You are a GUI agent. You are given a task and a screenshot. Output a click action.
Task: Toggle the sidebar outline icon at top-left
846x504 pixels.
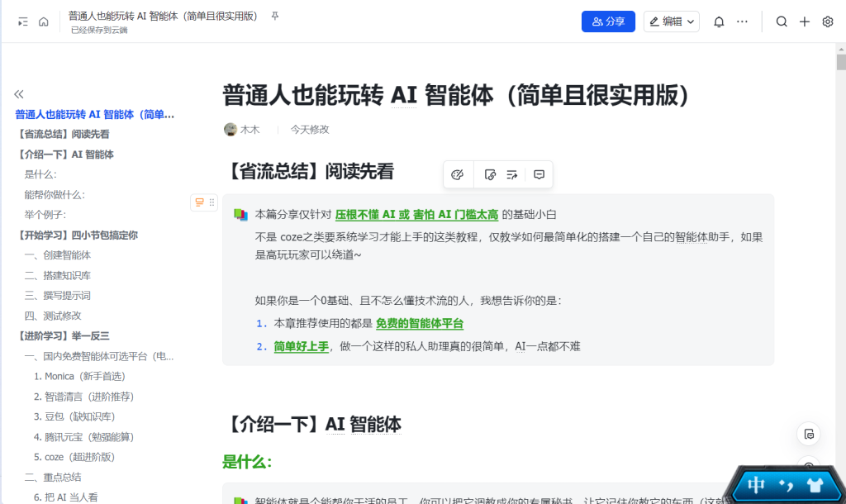click(23, 22)
